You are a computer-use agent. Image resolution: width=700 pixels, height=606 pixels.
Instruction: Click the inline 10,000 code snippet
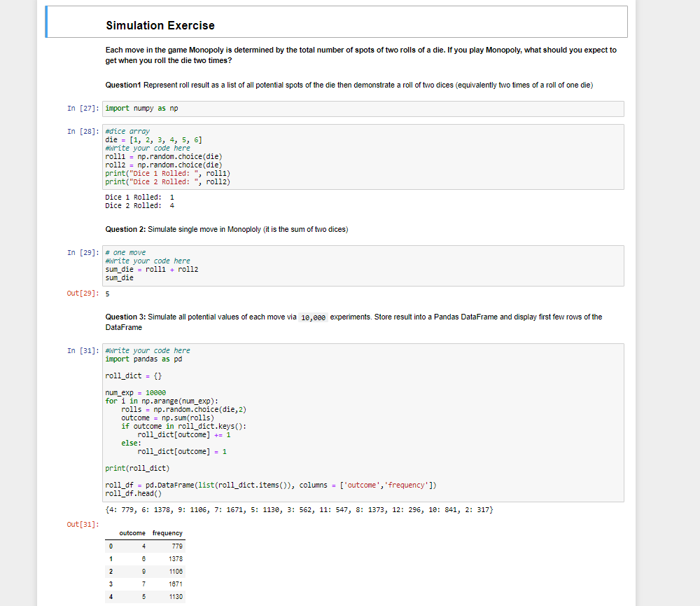click(x=313, y=317)
